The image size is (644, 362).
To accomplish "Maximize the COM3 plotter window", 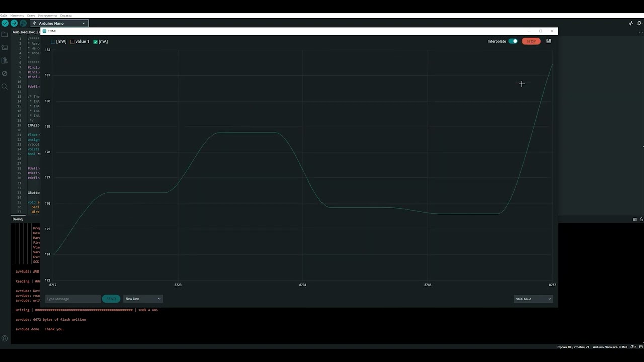I will (x=541, y=31).
